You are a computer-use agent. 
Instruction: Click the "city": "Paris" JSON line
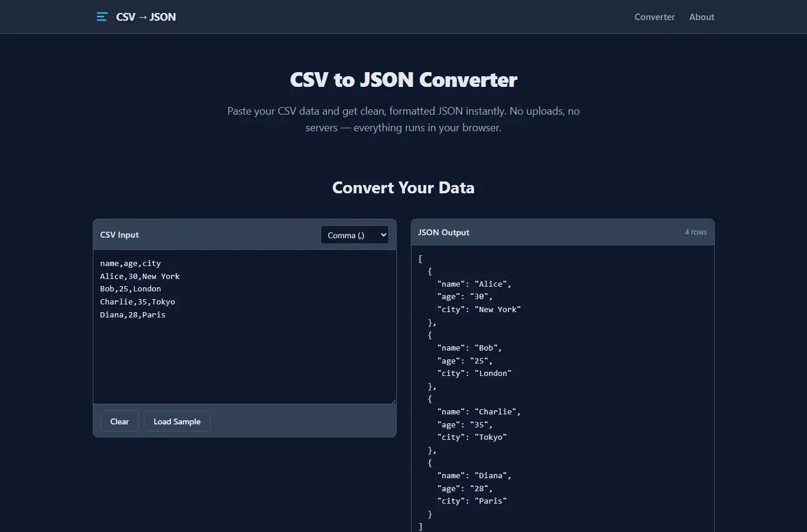pos(472,501)
